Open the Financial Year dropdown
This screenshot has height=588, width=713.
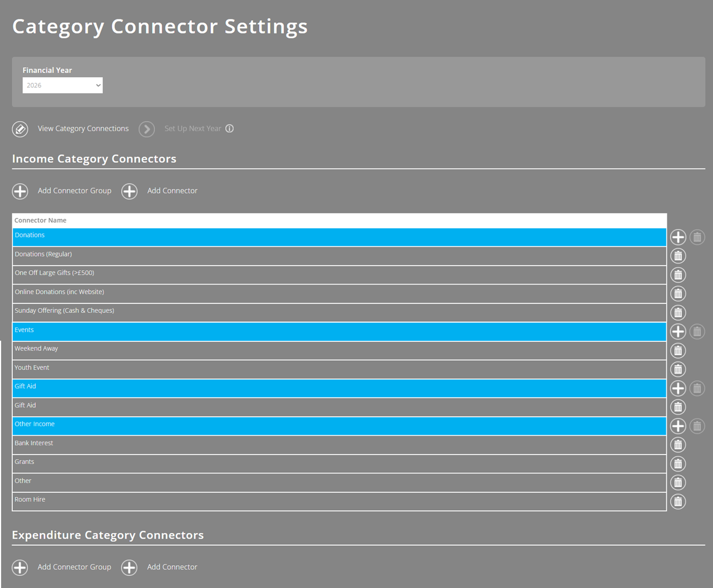coord(62,85)
